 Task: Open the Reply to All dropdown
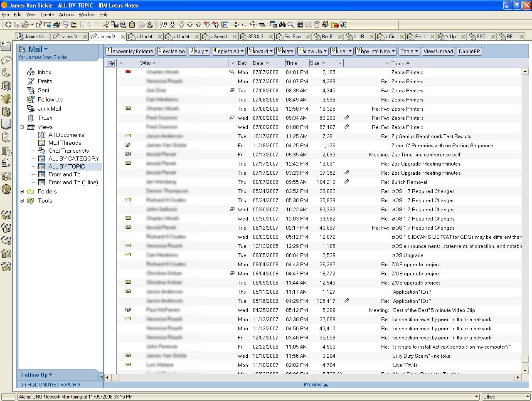229,51
